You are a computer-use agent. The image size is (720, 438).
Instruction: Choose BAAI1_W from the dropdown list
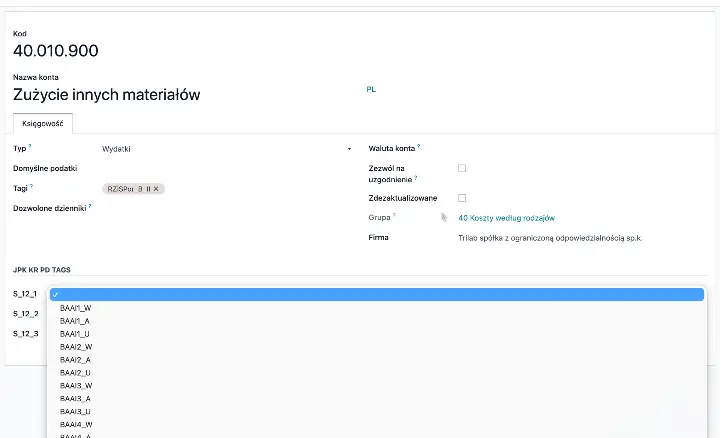coord(76,308)
